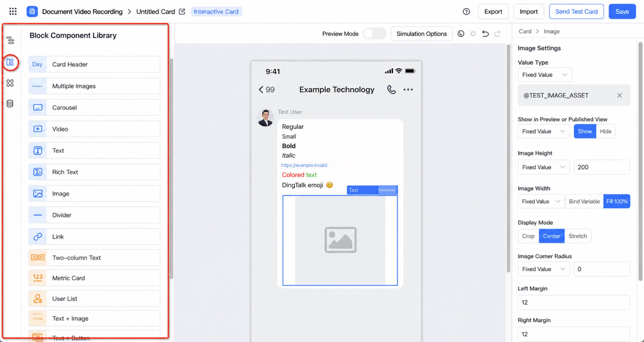644x342 pixels.
Task: Edit the Untitled Card name pencil icon
Action: [182, 11]
